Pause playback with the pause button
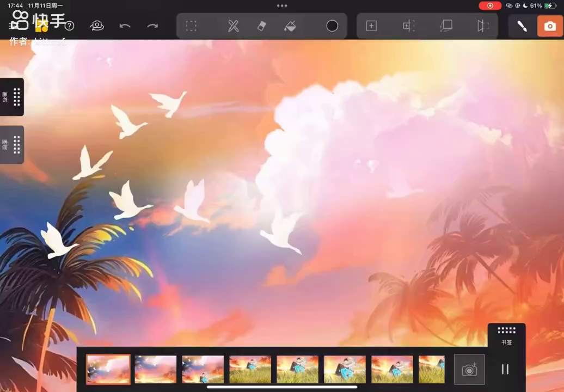 pos(505,369)
